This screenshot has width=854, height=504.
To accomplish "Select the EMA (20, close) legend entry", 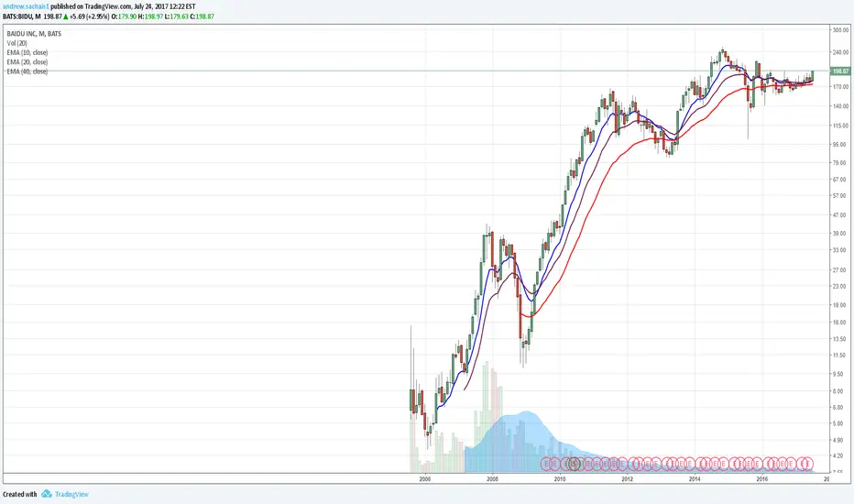I will 27,62.
